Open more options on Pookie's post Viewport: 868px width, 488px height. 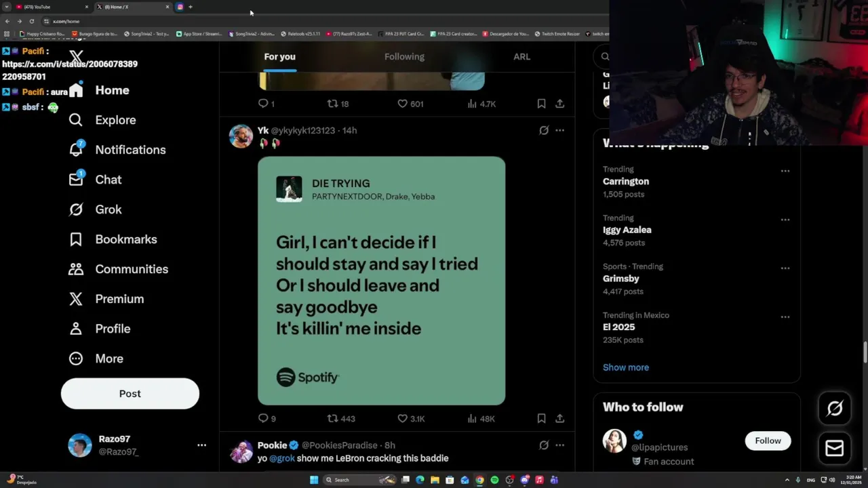click(559, 445)
